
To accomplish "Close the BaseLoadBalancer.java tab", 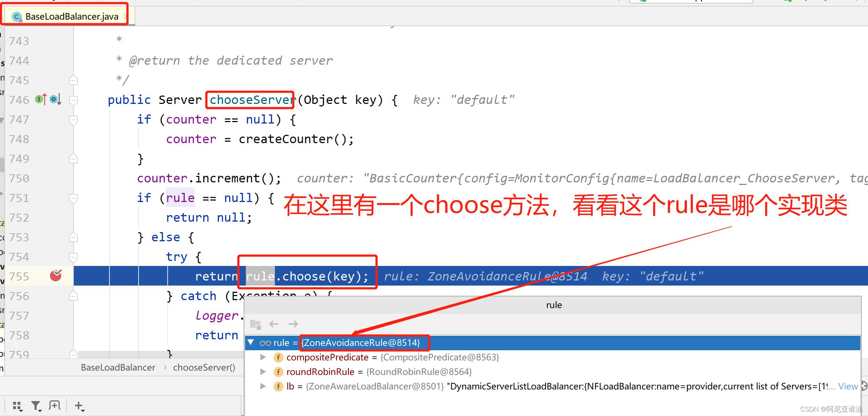I will point(126,16).
